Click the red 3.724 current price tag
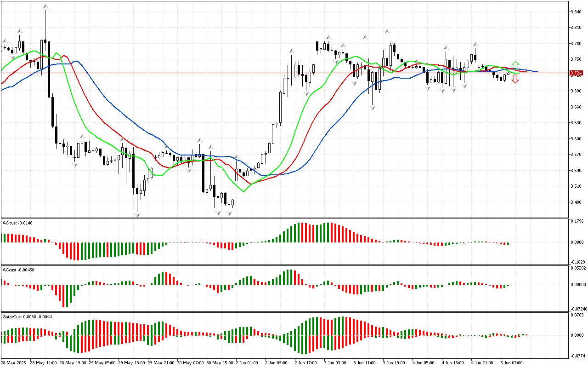Viewport: 588px width, 368px height. tap(576, 73)
